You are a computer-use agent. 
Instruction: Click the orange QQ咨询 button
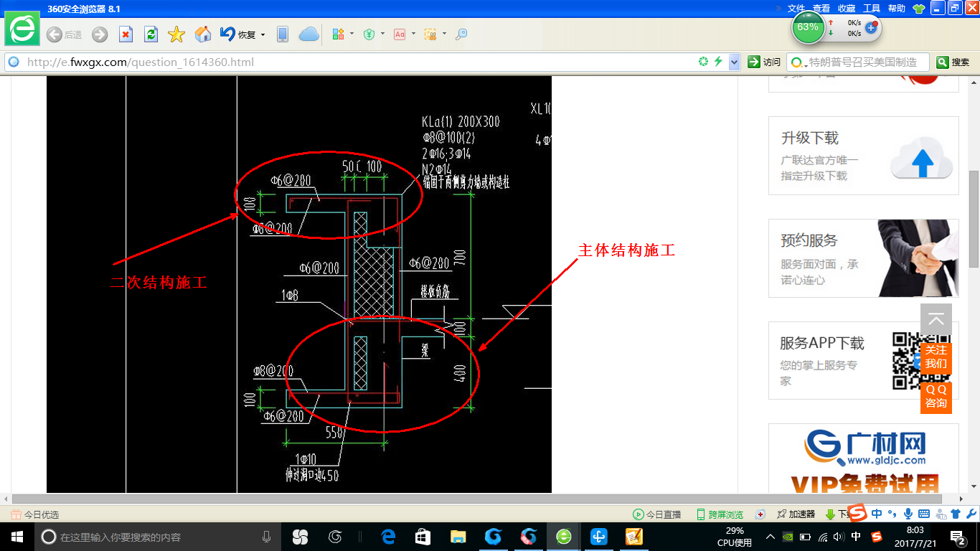936,396
